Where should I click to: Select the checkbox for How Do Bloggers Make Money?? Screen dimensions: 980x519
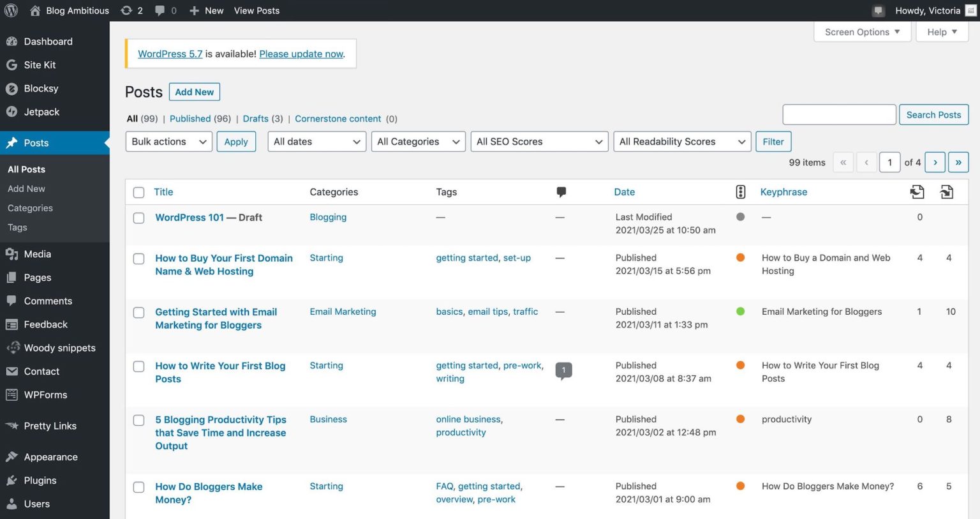pos(138,487)
